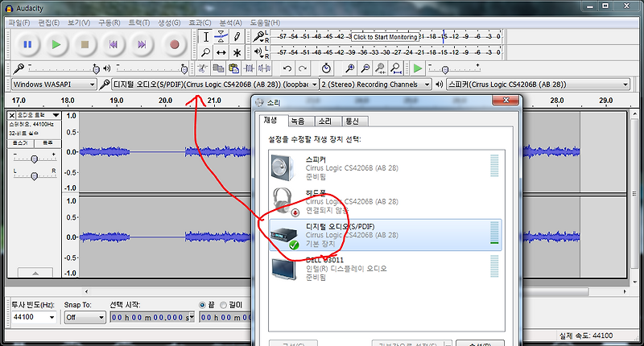Collapse the track with the up-arrow button
This screenshot has height=346, width=644.
click(35, 273)
